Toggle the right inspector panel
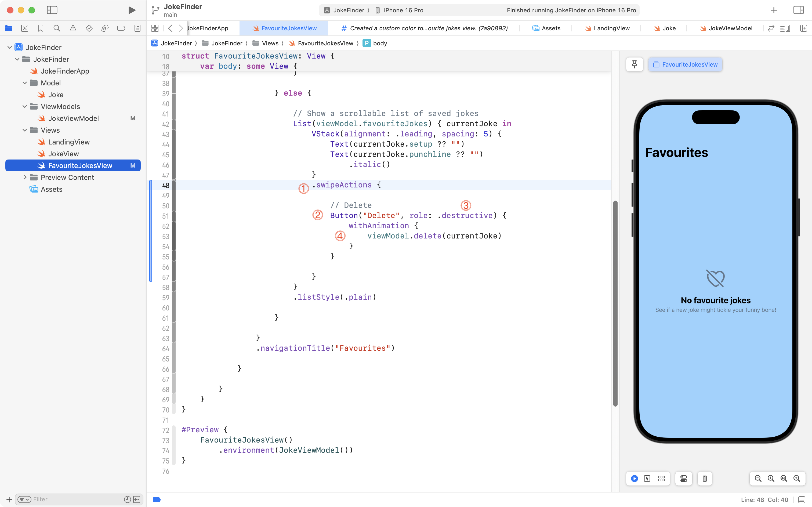Viewport: 812px width, 507px height. point(799,10)
